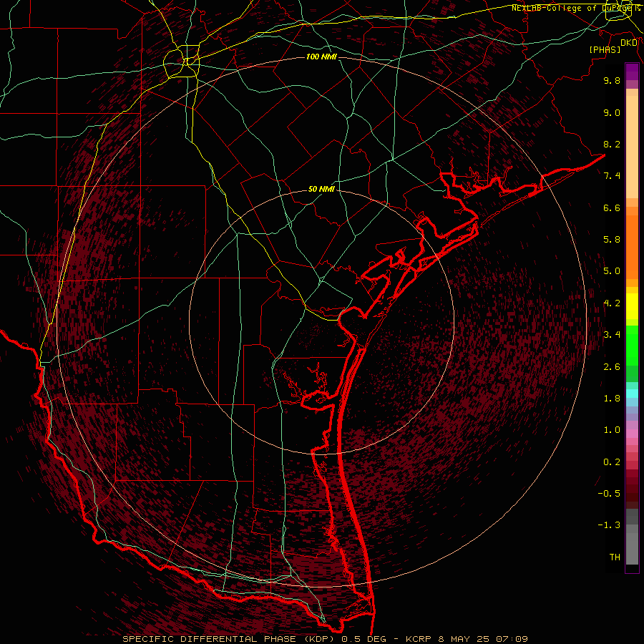Click the 4.2 scale label
Screen dimensions: 644x644
coord(612,303)
